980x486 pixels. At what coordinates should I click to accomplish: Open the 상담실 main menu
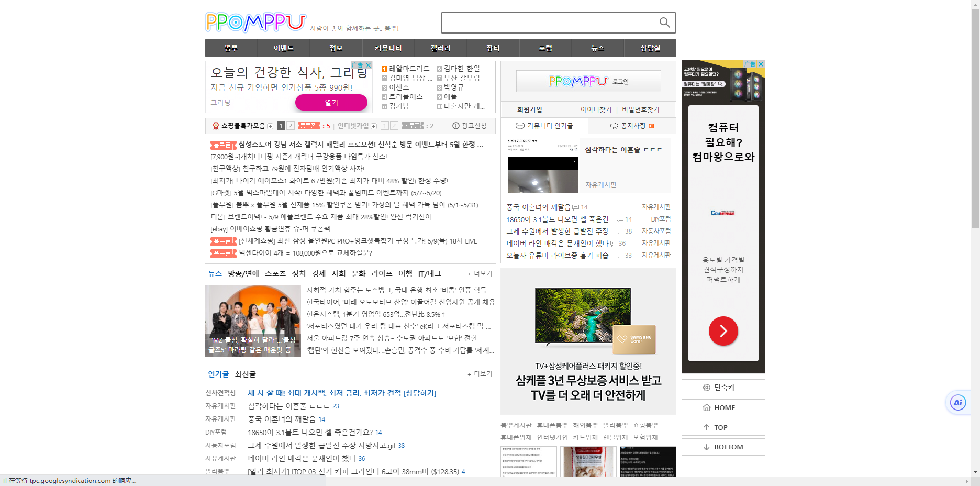pos(650,48)
